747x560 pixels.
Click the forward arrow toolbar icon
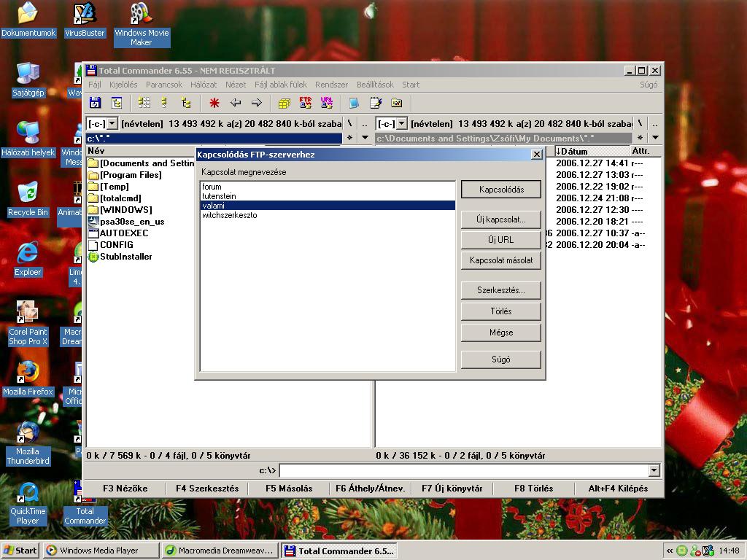[256, 103]
